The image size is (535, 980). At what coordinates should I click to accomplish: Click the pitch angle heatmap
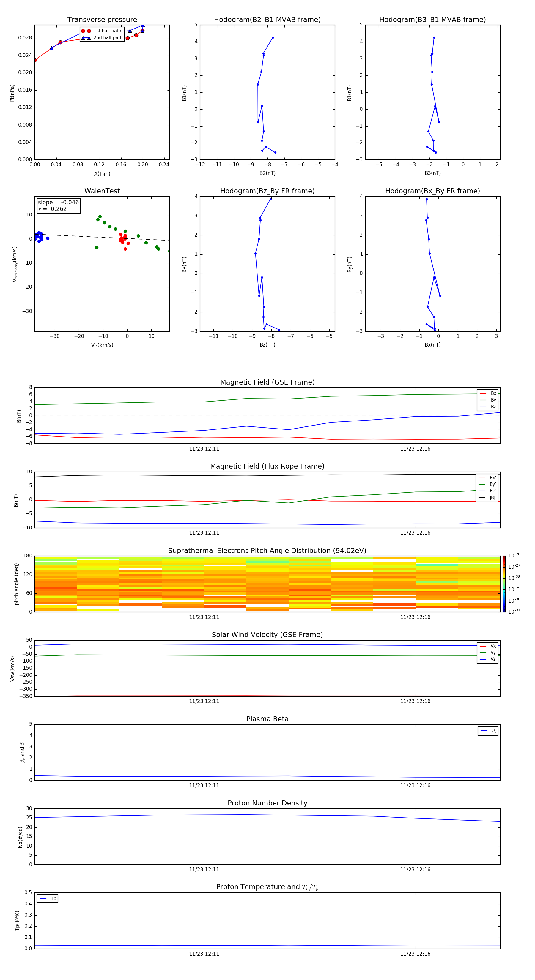coord(267,584)
